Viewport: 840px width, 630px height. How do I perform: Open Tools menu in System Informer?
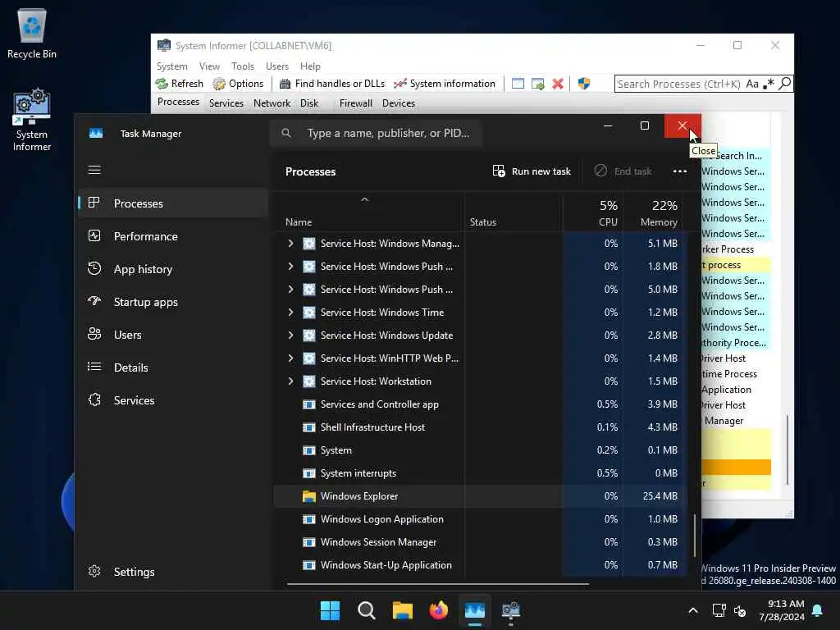[x=243, y=66]
